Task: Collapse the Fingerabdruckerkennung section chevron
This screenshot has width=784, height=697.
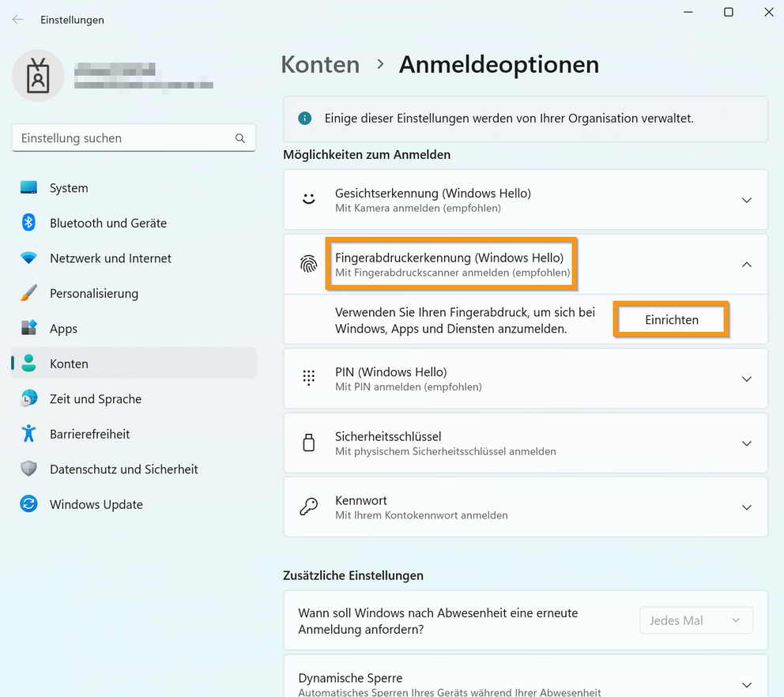Action: 746,265
